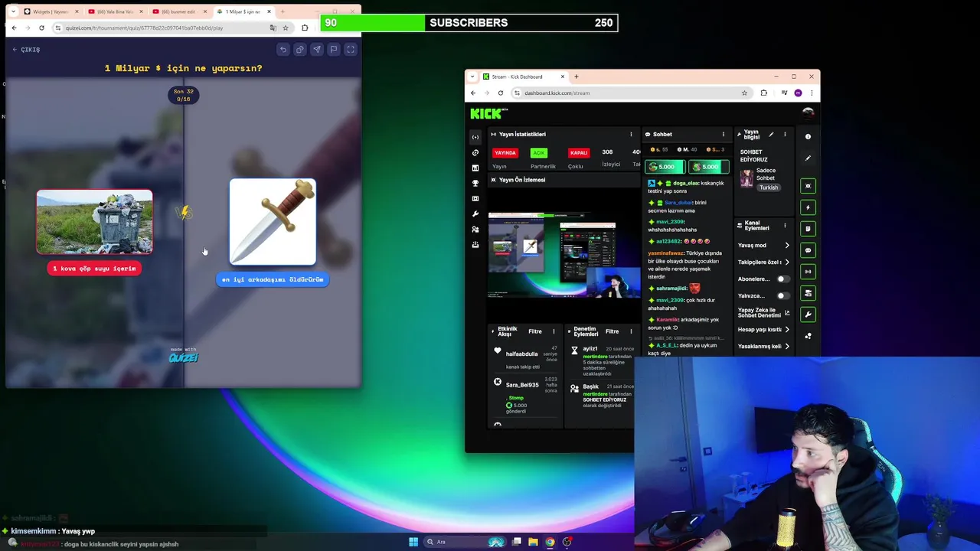This screenshot has width=980, height=551.
Task: Click translate page icon in quizei address bar
Action: pyautogui.click(x=273, y=28)
